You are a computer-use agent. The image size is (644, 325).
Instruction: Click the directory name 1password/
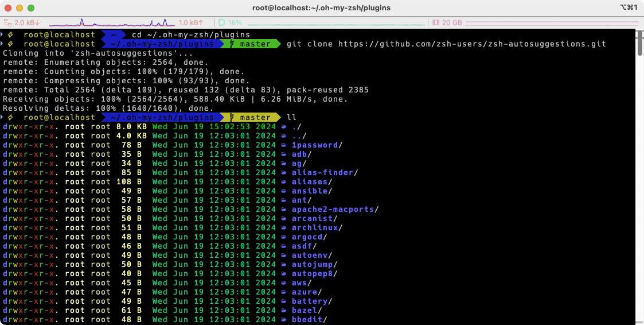(317, 145)
